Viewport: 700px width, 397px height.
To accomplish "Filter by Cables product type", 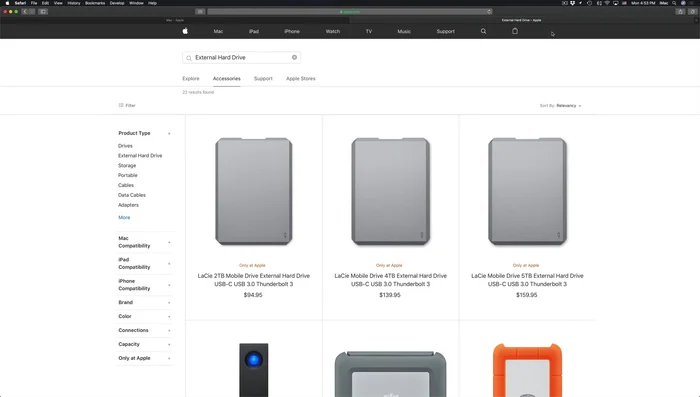I will point(126,185).
